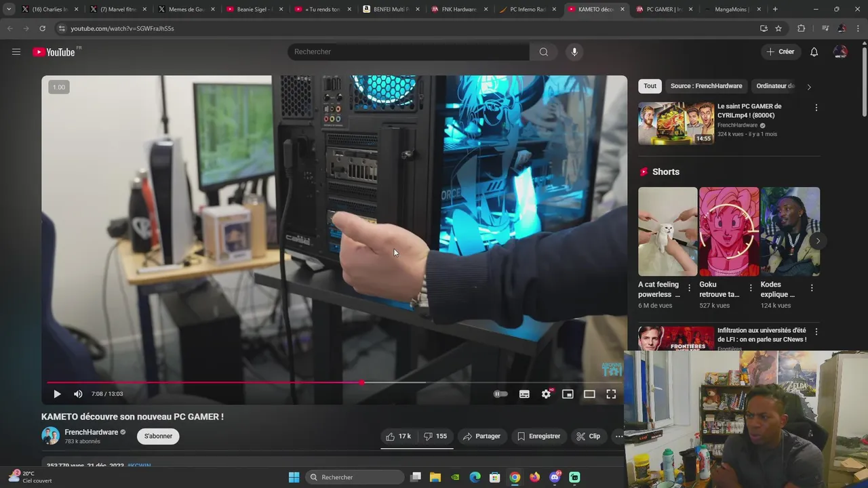Open more actions ellipsis next to Clip

pyautogui.click(x=618, y=436)
